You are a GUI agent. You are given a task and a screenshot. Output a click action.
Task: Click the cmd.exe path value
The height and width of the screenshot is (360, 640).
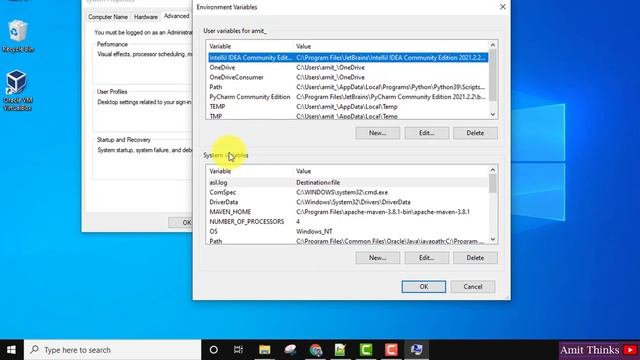(342, 192)
